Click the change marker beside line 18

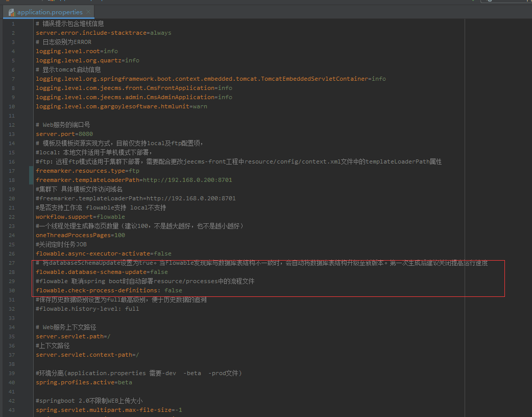[x=31, y=180]
